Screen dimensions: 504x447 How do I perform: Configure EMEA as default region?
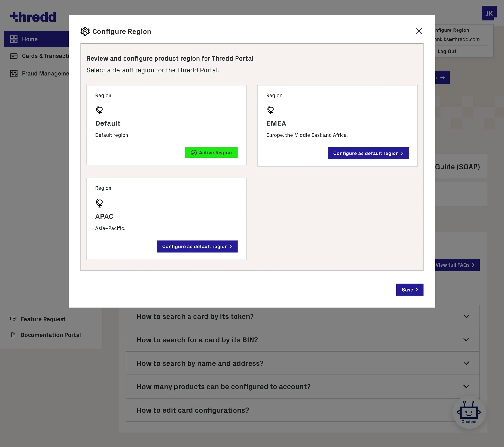368,153
